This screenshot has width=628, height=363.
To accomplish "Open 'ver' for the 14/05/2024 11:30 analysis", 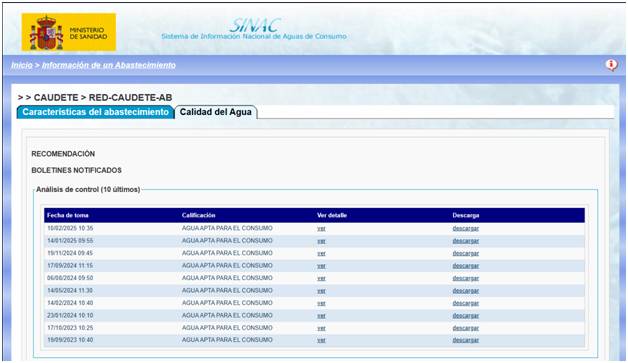I will pyautogui.click(x=321, y=290).
